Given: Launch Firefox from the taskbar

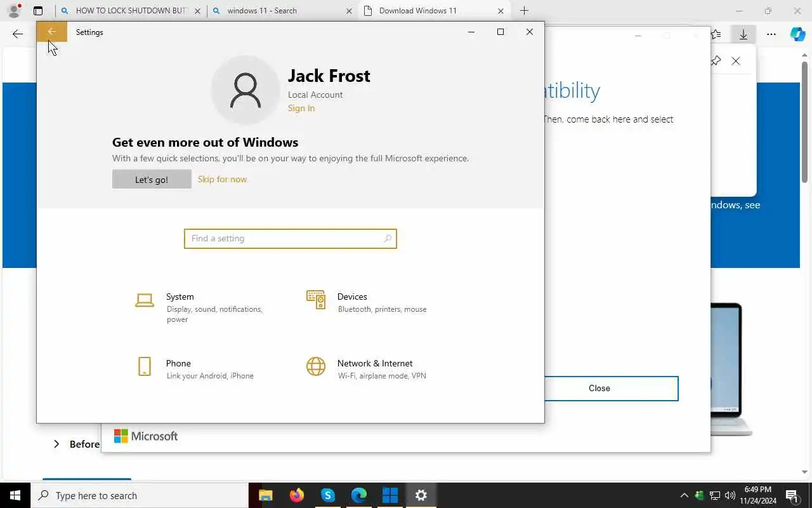Looking at the screenshot, I should [297, 495].
